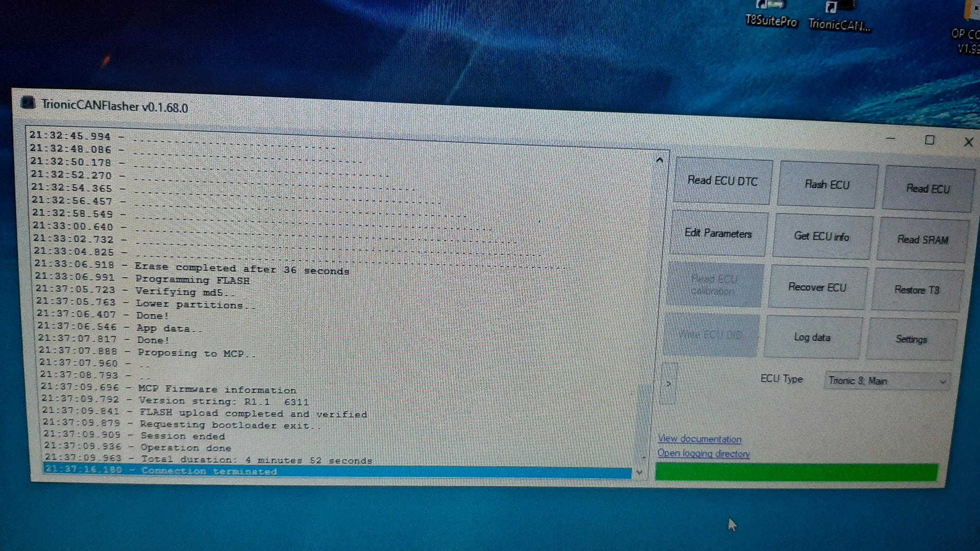This screenshot has height=551, width=980.
Task: Click the Read ECU button
Action: [x=927, y=189]
